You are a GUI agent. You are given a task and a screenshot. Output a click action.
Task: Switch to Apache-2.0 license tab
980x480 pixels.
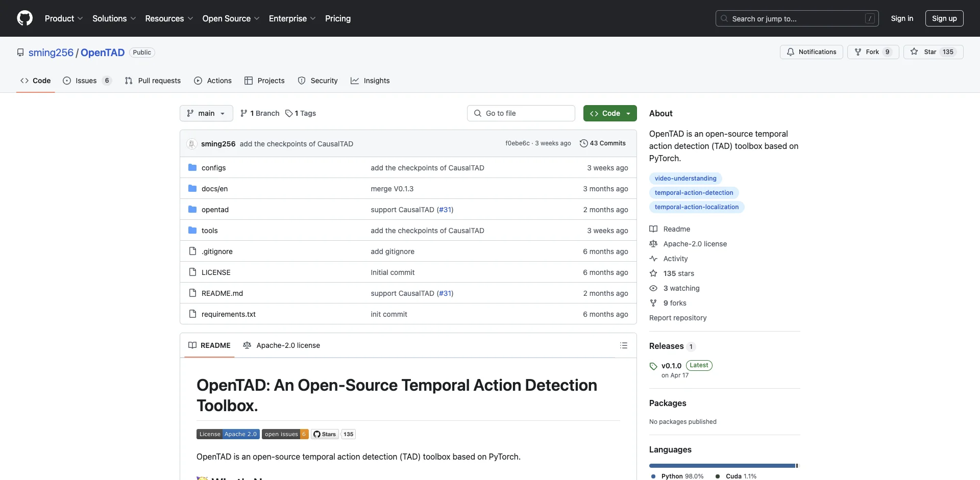click(282, 345)
